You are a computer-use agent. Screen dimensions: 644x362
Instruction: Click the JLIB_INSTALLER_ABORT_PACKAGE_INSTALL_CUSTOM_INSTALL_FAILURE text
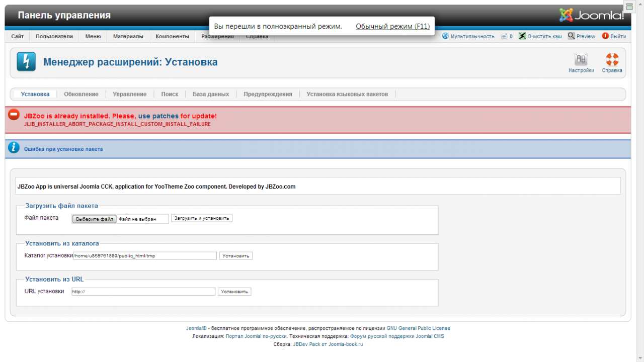point(117,124)
